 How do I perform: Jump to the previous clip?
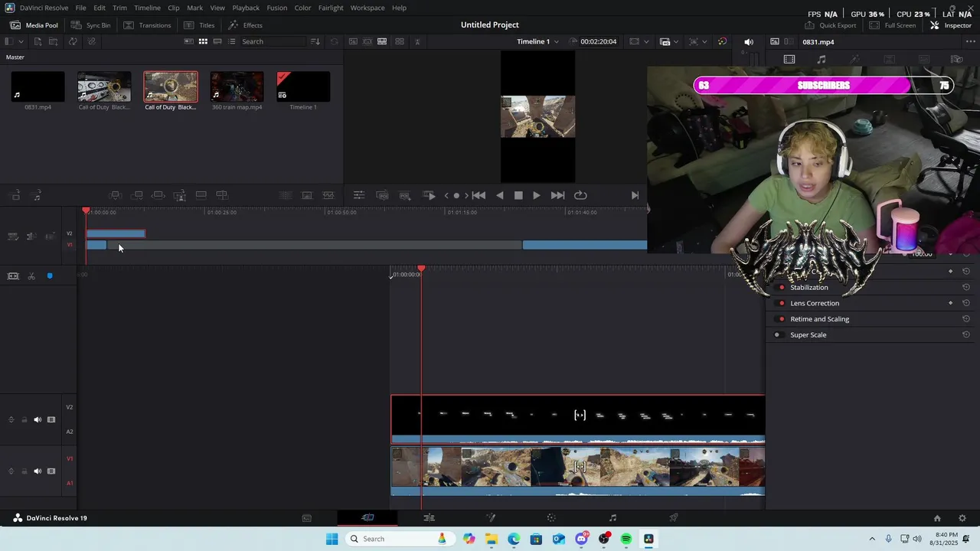(479, 195)
